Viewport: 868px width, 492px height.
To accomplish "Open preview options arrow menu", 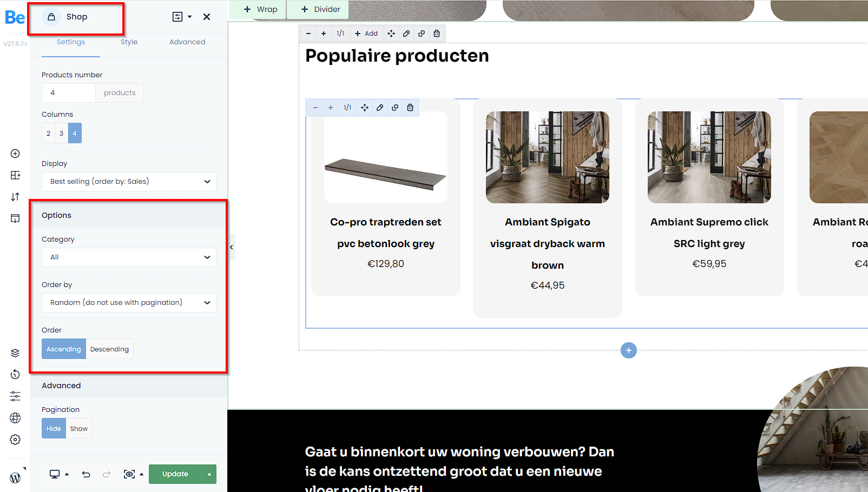I will pyautogui.click(x=142, y=474).
